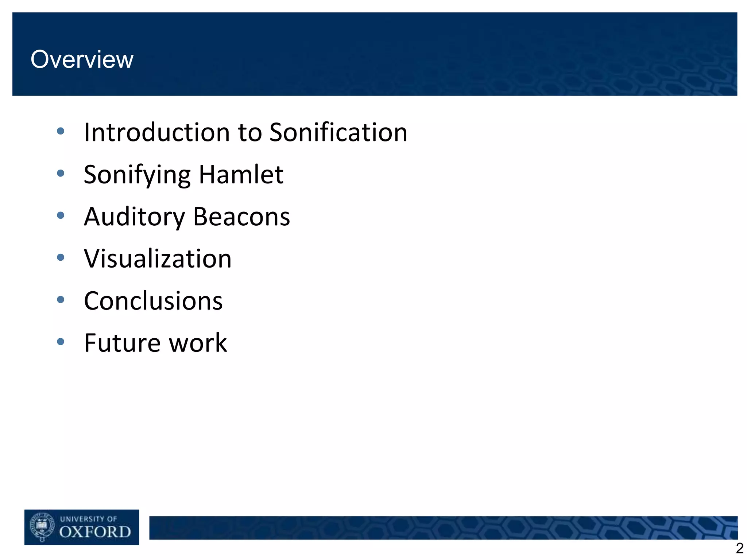747x560 pixels.
Task: Select the 'Auditory Beacons' item
Action: (x=187, y=217)
